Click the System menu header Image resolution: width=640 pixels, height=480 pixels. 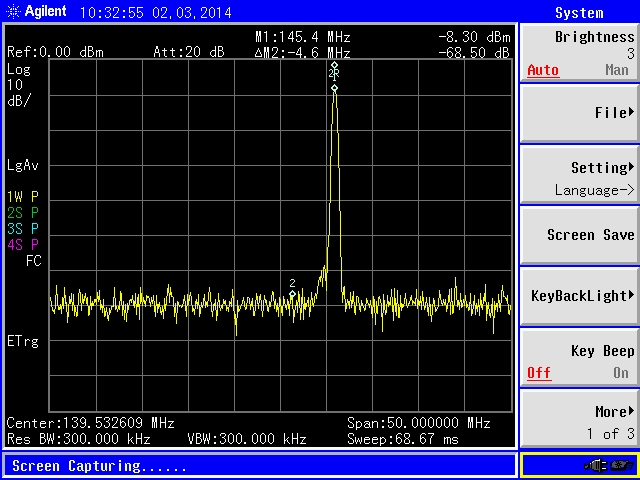(579, 13)
